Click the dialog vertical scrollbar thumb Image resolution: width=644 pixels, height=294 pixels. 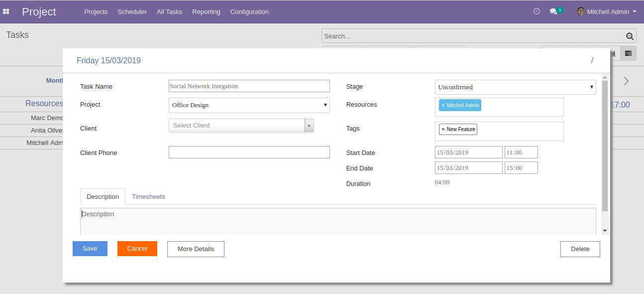[605, 146]
